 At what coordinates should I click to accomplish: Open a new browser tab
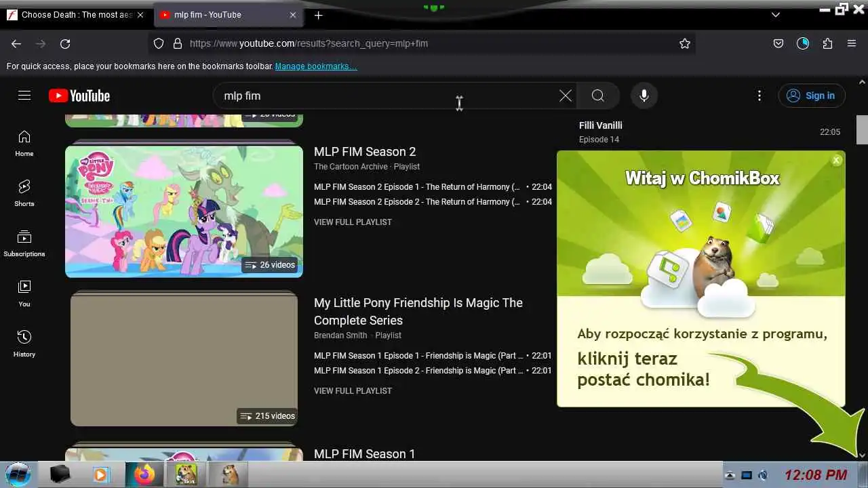point(318,15)
